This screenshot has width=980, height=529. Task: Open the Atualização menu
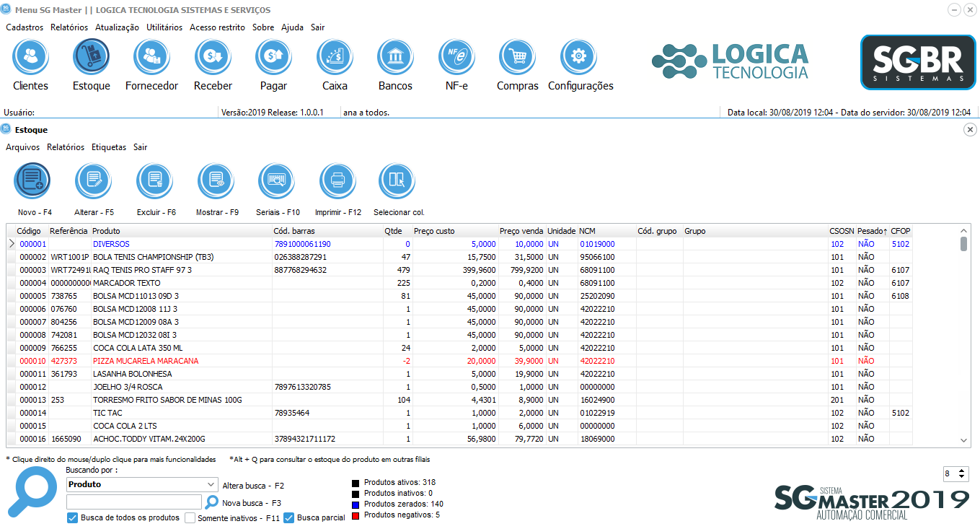pos(117,27)
